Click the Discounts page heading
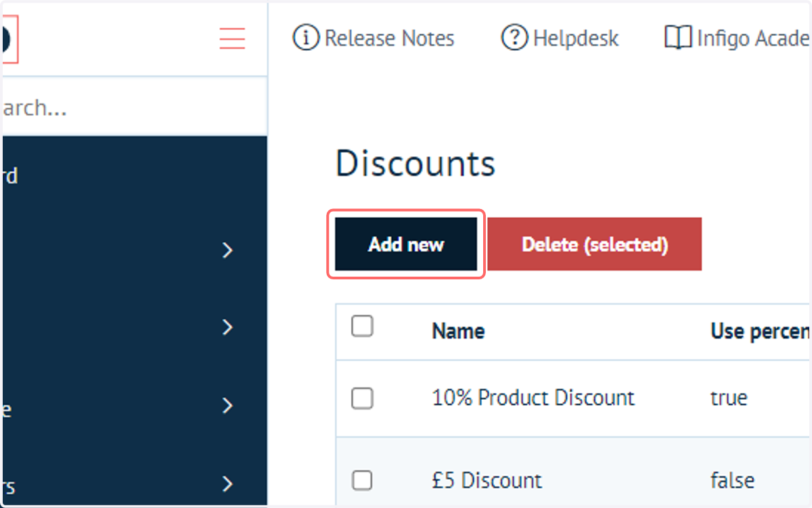The image size is (812, 508). 415,164
